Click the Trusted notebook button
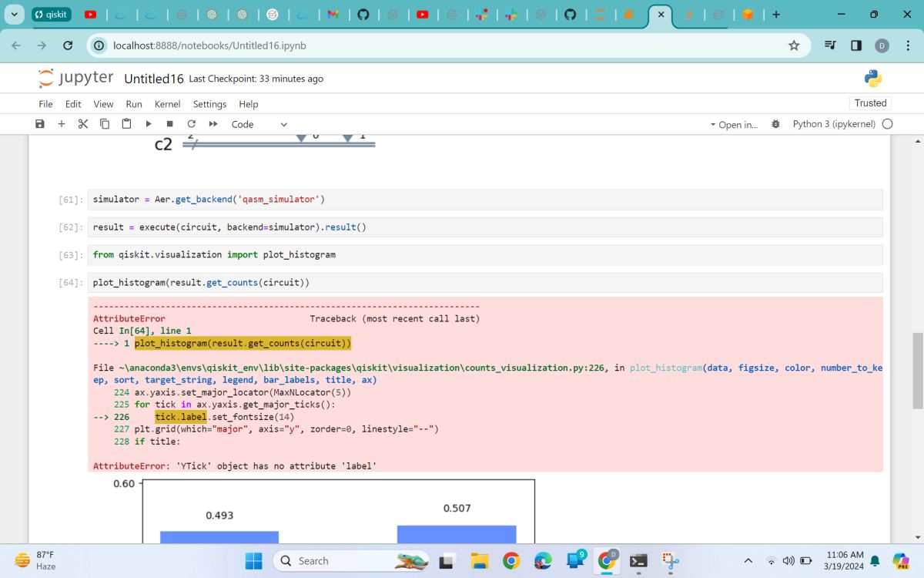924x578 pixels. pyautogui.click(x=870, y=103)
